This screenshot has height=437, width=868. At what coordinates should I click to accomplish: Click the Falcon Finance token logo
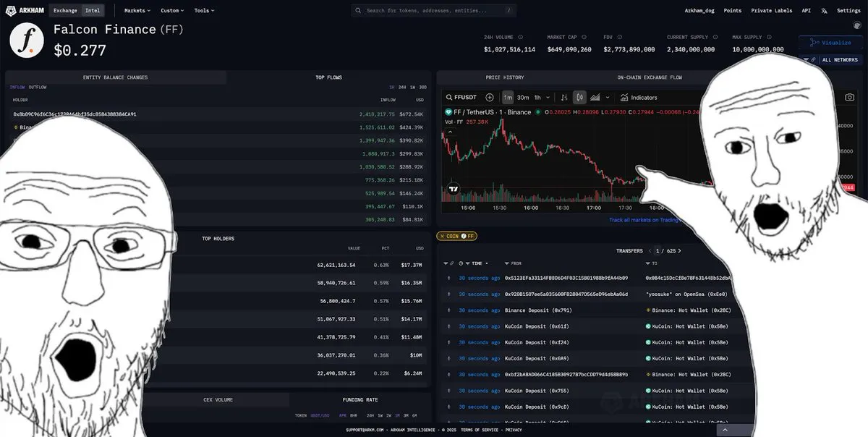click(x=27, y=41)
